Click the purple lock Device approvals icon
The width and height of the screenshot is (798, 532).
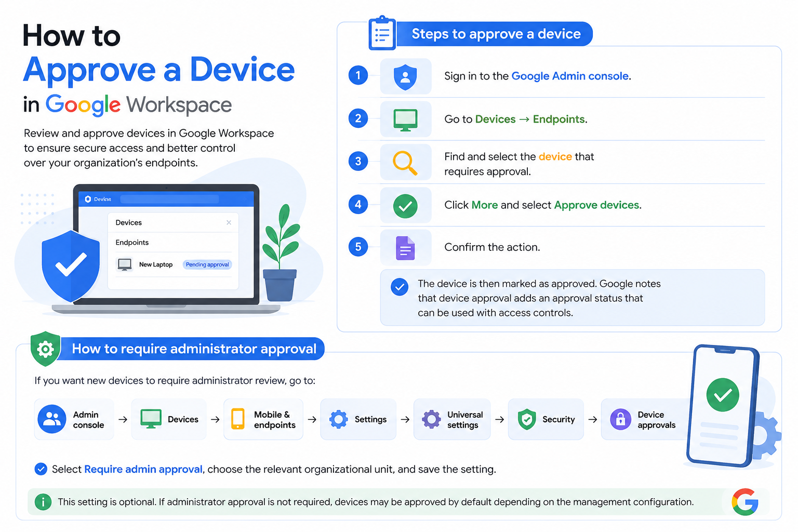tap(620, 419)
